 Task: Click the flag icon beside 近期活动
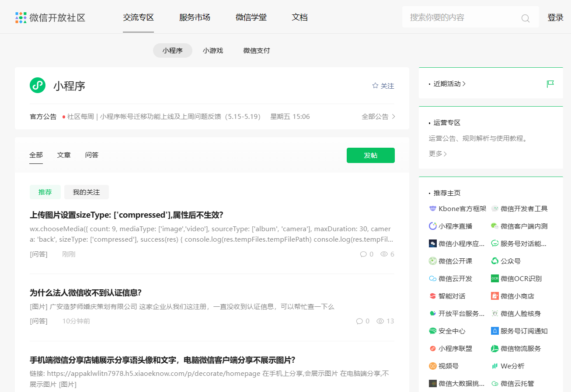(x=550, y=84)
